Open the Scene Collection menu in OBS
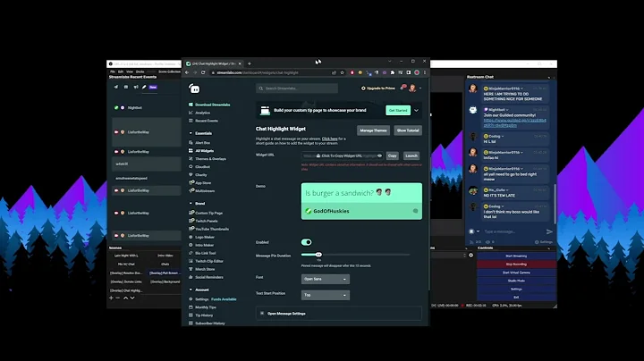The image size is (644, 361). point(169,71)
